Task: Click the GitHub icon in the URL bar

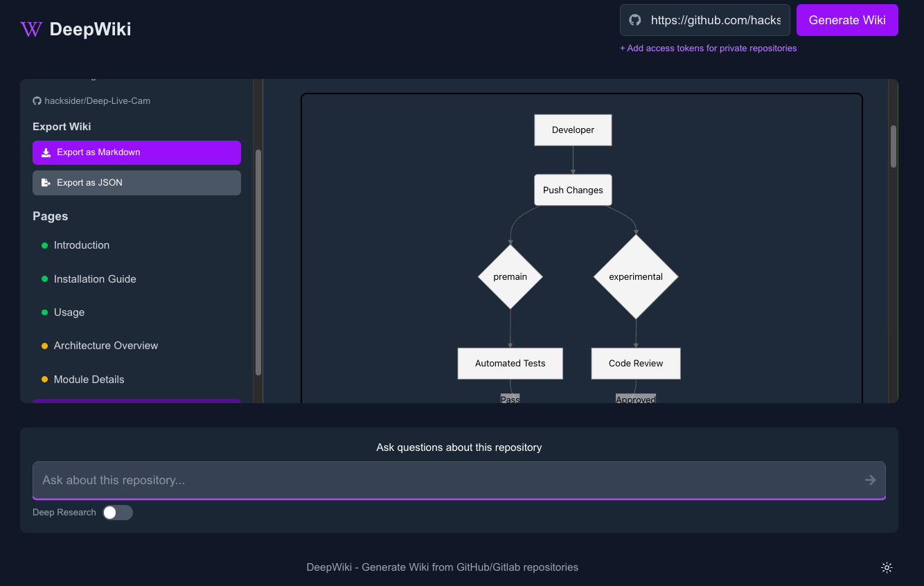Action: tap(634, 20)
